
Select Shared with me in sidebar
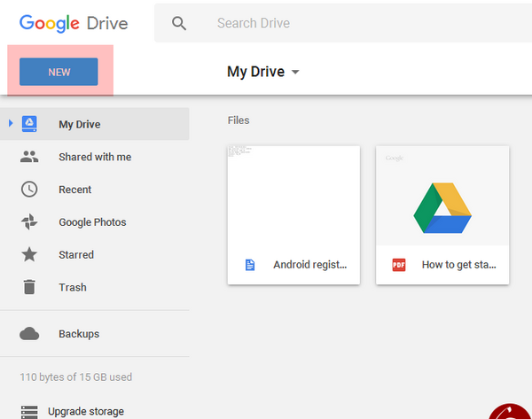[95, 157]
